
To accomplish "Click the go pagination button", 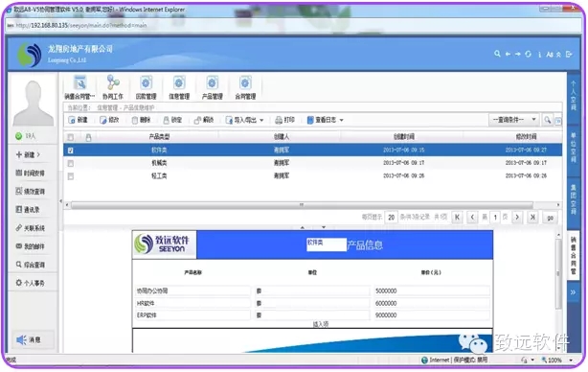I will pos(550,218).
